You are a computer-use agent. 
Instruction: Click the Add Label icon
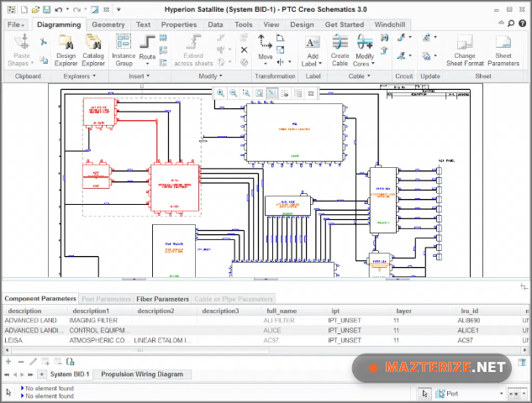point(312,43)
